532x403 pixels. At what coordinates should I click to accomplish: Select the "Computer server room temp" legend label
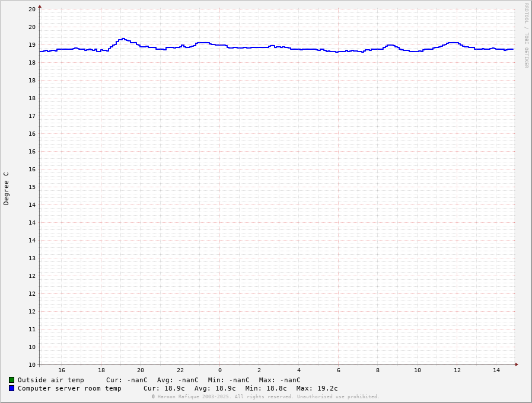(x=69, y=388)
